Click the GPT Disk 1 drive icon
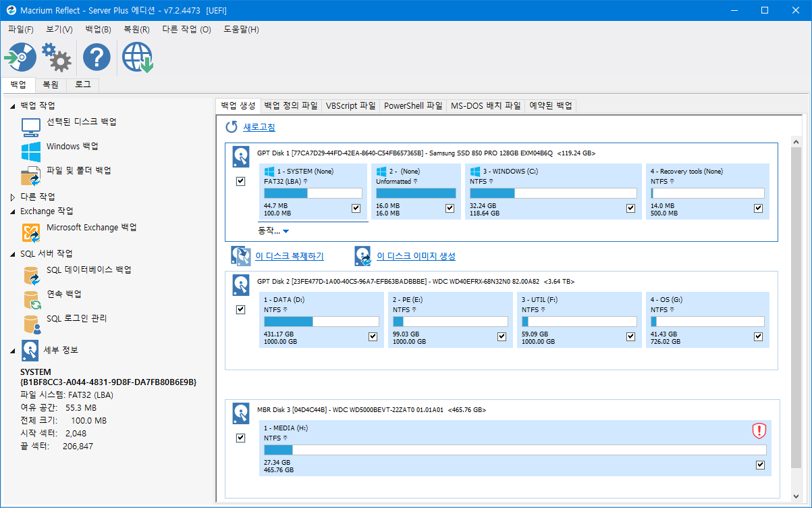Image resolution: width=812 pixels, height=508 pixels. point(241,157)
